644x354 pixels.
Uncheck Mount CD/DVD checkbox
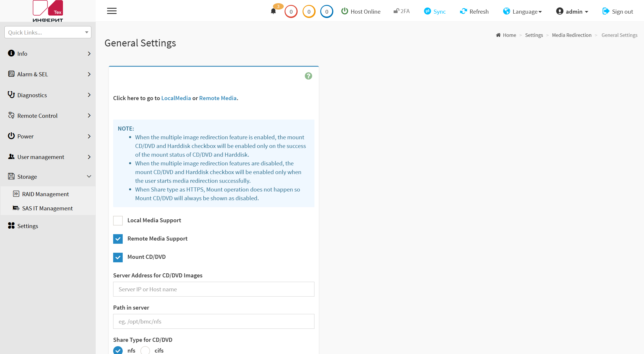[118, 257]
